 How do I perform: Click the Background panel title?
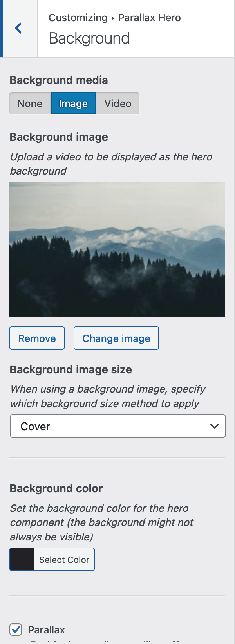[x=89, y=38]
